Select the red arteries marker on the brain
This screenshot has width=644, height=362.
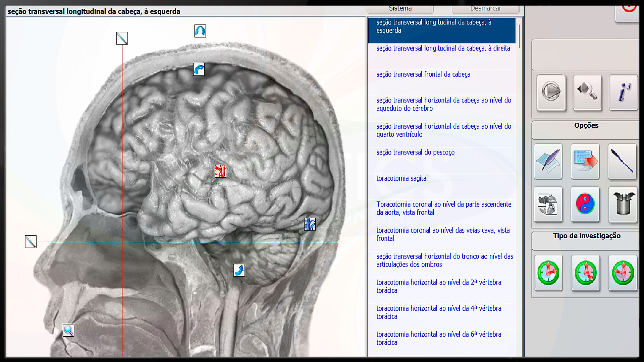pos(220,171)
